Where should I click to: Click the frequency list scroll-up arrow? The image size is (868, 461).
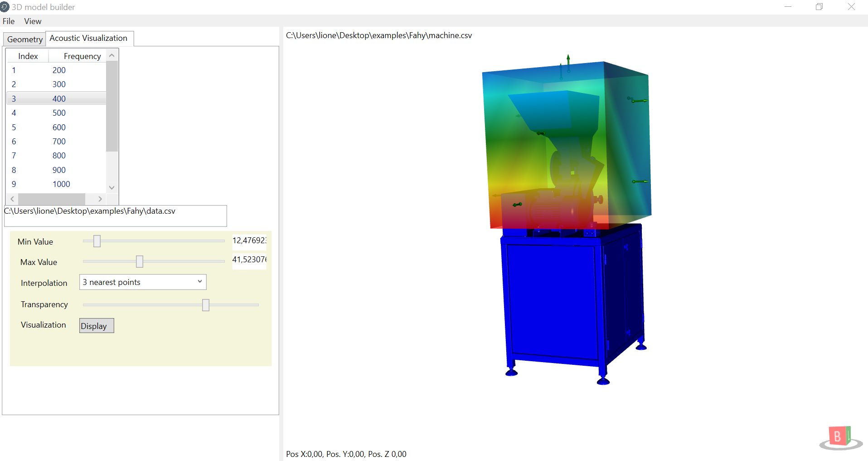coord(112,55)
